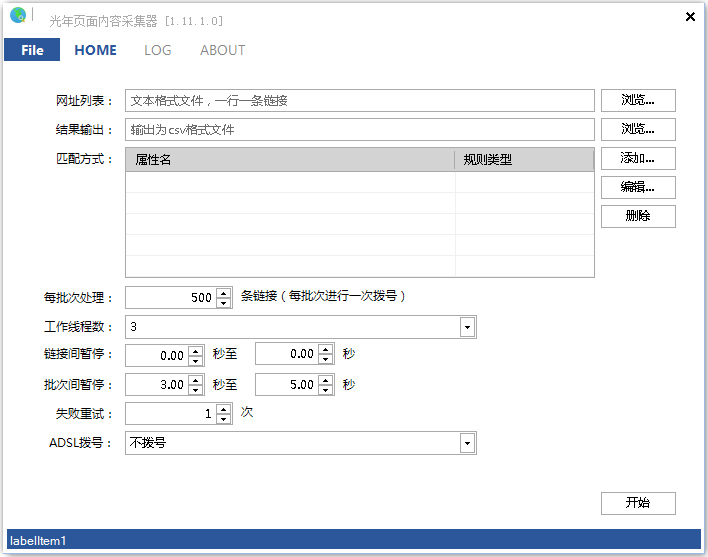708x557 pixels.
Task: Click the 结果输出 csv path input
Action: coord(359,130)
